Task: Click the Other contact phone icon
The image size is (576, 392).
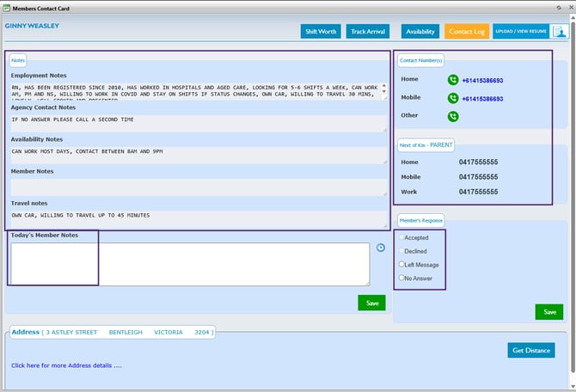Action: (453, 116)
